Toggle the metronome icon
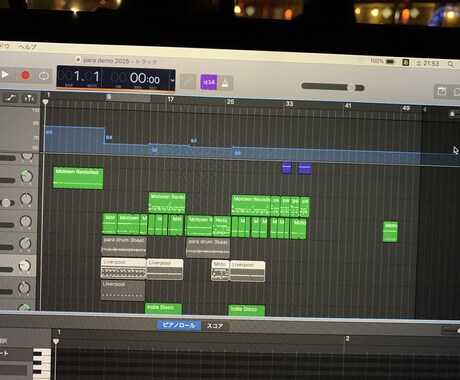Image resolution: width=460 pixels, height=380 pixels. coord(225,83)
